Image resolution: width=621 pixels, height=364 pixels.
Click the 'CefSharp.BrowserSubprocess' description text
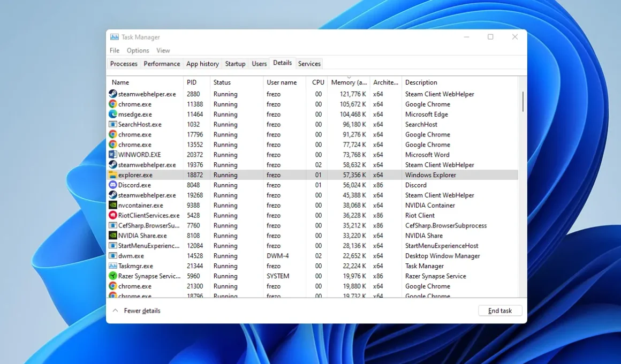tap(445, 225)
